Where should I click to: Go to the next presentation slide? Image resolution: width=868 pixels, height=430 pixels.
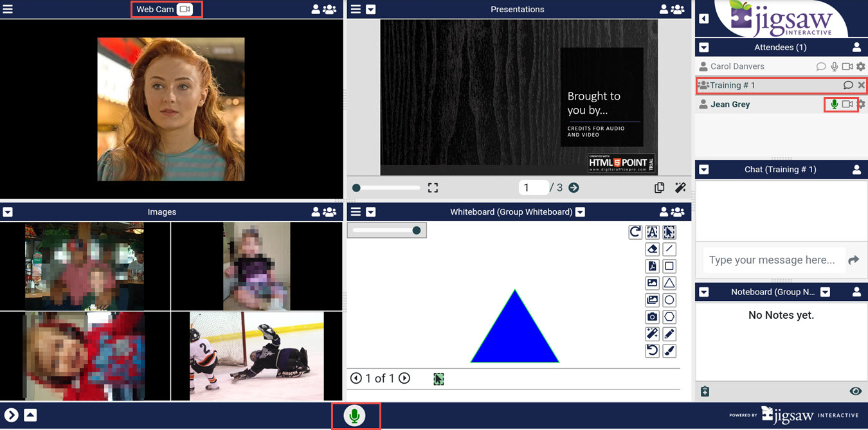tap(574, 188)
